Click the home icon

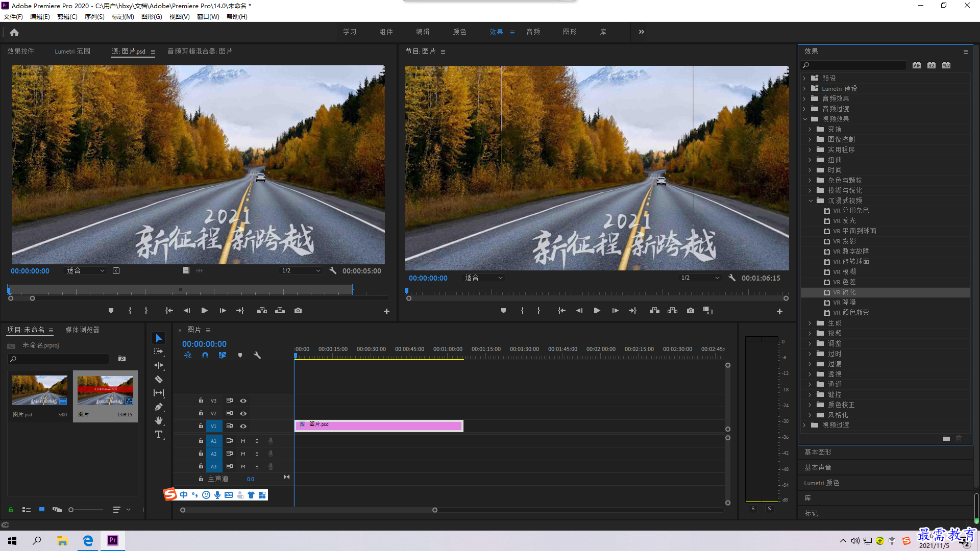14,32
